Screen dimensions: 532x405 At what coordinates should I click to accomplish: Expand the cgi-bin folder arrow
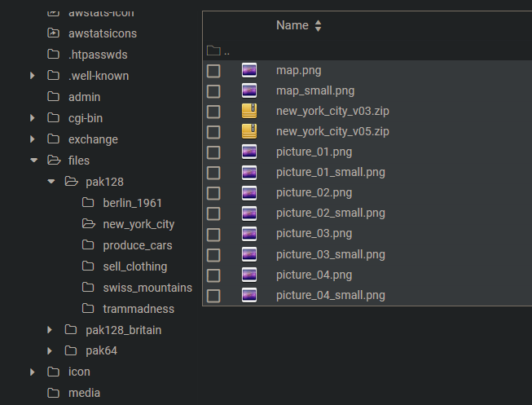tap(33, 118)
